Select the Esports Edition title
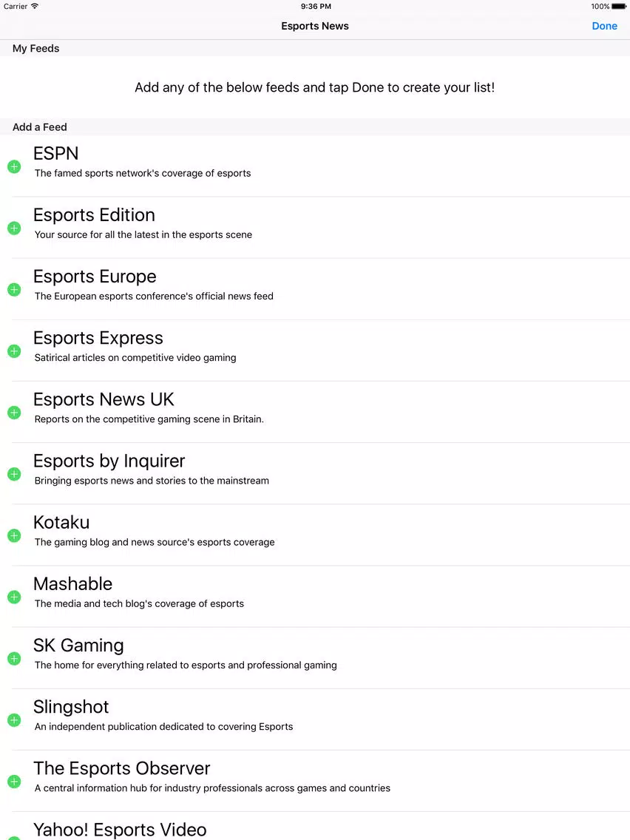The width and height of the screenshot is (630, 840). click(95, 215)
